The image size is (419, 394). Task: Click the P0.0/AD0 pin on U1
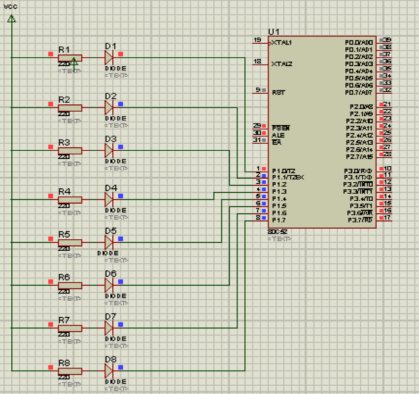(384, 40)
